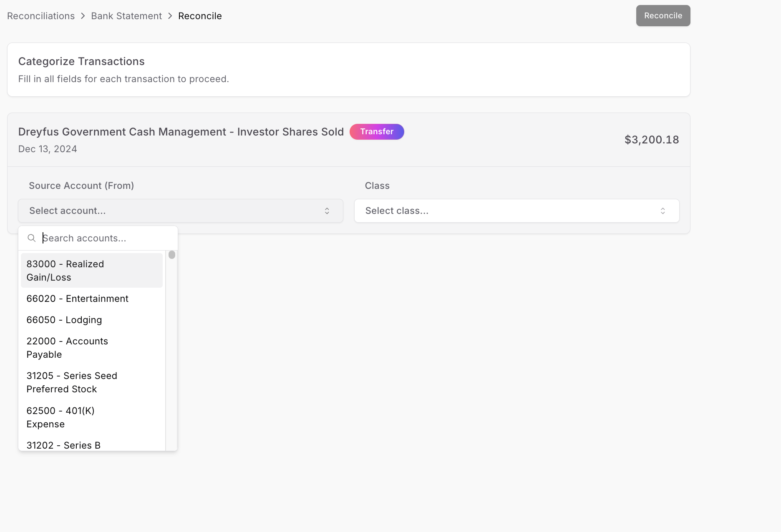Screen dimensions: 781x532
Task: Go to Reconciliations breadcrumb
Action: [x=41, y=16]
